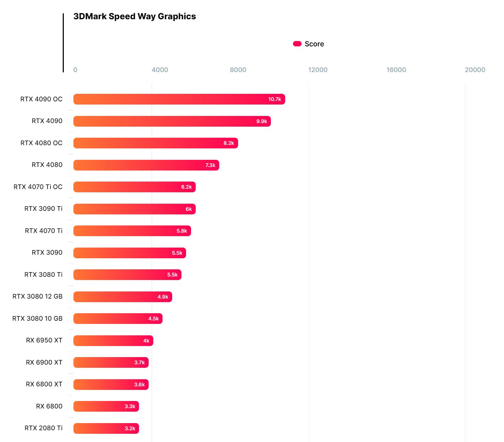
Task: Select the 4.5k value label
Action: pyautogui.click(x=154, y=319)
